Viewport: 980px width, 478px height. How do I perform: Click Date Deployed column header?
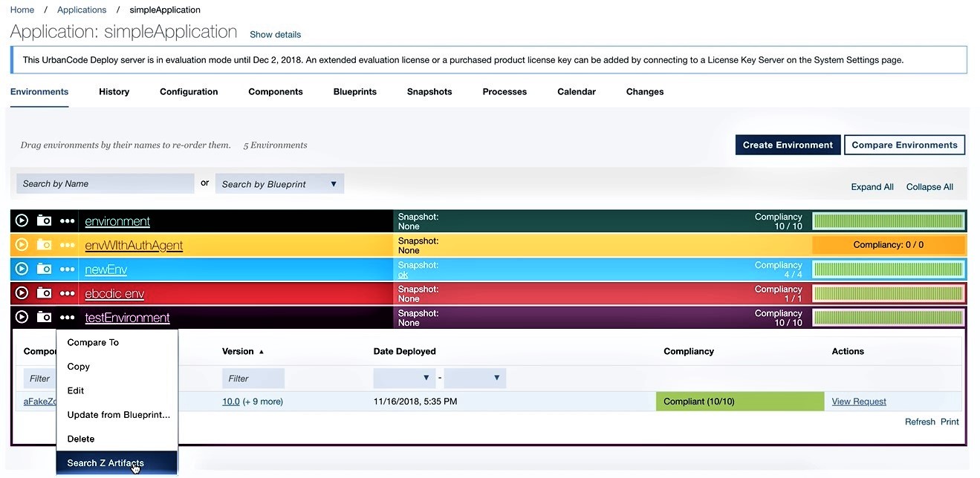pyautogui.click(x=404, y=351)
